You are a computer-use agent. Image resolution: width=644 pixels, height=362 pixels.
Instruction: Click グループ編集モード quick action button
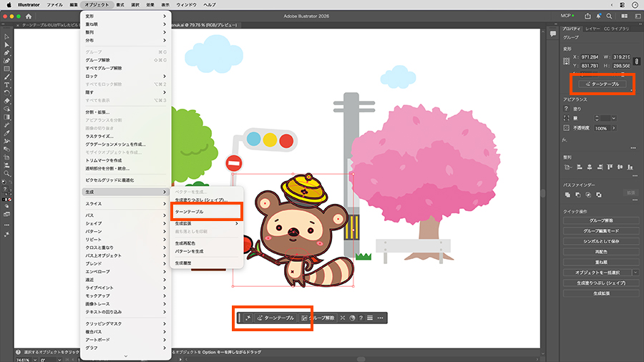coord(601,231)
